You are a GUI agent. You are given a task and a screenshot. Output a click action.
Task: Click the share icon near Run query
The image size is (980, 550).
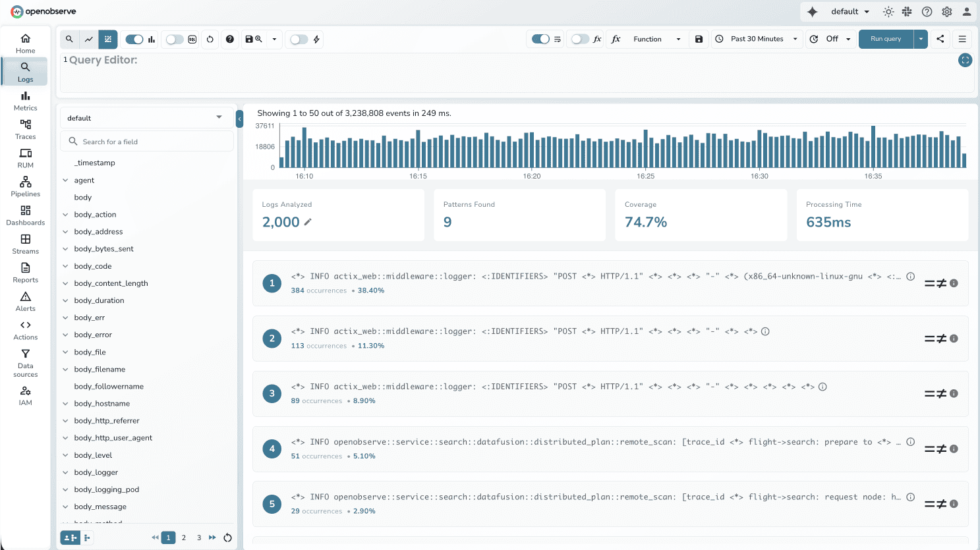[x=940, y=39]
